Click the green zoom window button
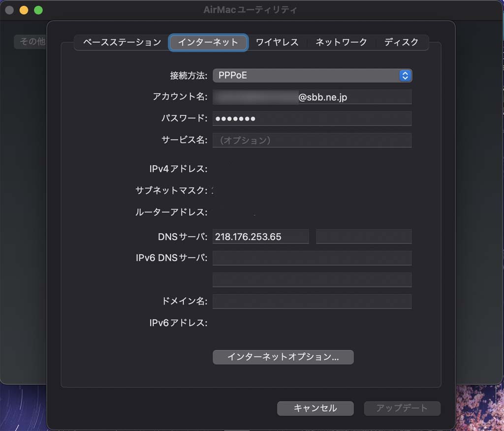Viewport: 504px width, 431px height. [38, 10]
